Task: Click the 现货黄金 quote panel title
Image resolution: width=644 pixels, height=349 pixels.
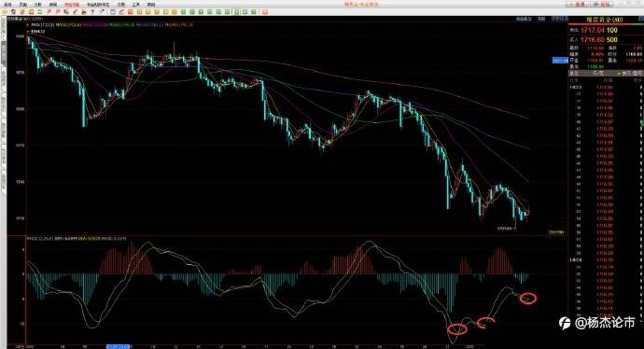Action: point(605,20)
